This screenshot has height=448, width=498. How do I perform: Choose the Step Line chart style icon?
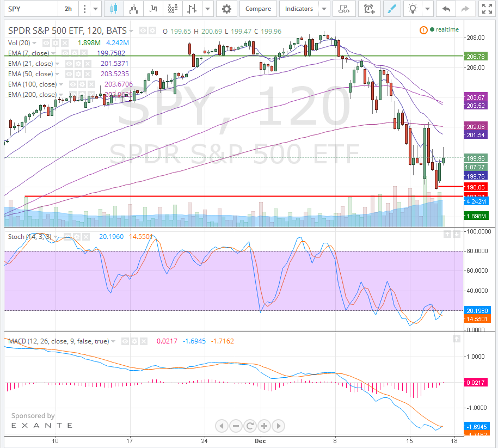pos(153,9)
